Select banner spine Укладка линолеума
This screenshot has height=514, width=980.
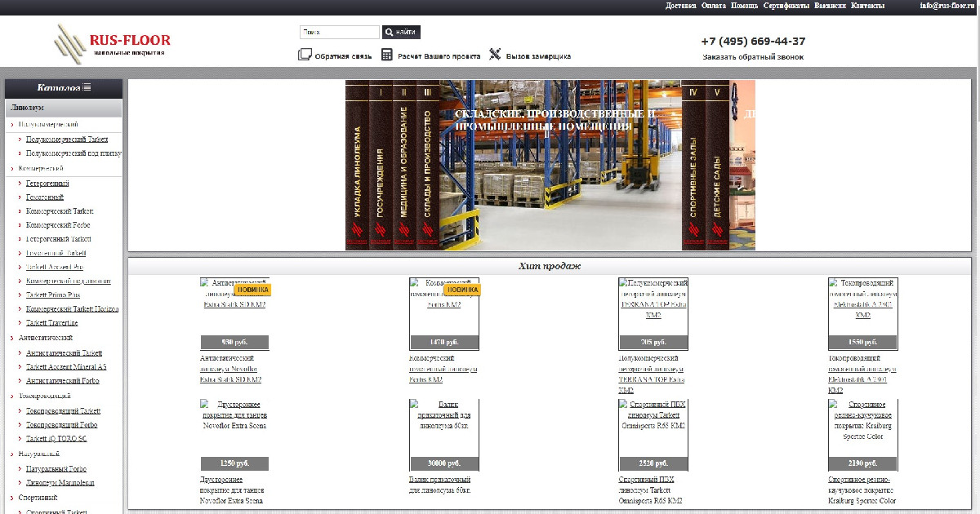357,165
